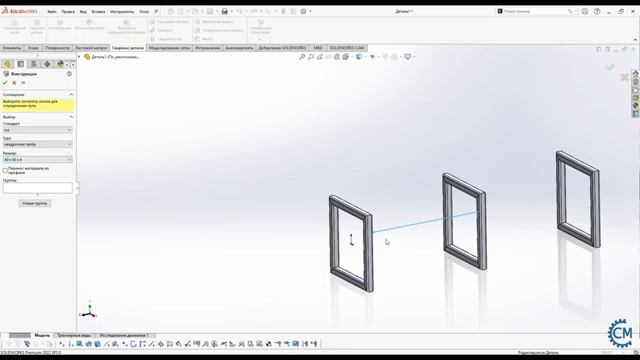This screenshot has height=360, width=640.
Task: Open the DisplayManager tab icon
Action: [60, 64]
